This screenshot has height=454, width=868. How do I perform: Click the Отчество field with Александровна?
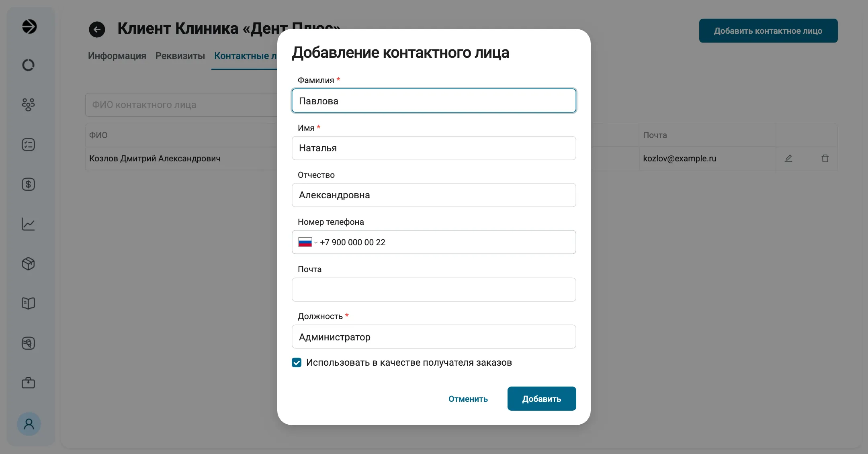[x=434, y=195]
